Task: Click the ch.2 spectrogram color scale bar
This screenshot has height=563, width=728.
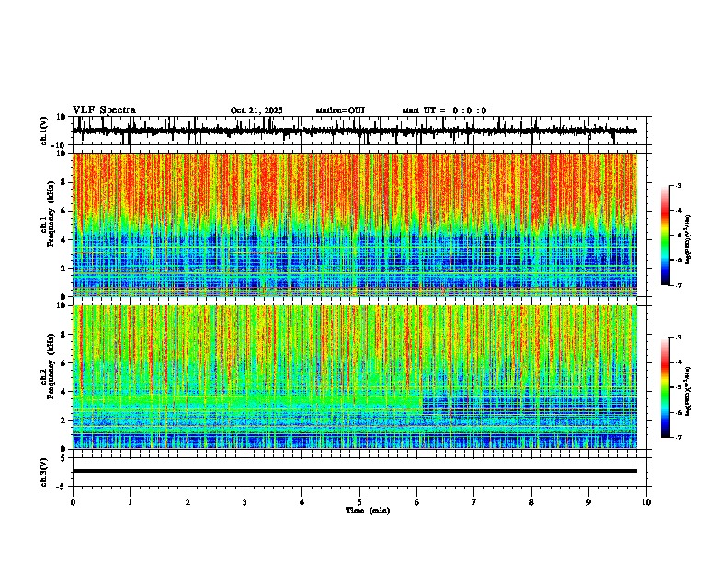Action: (x=665, y=387)
